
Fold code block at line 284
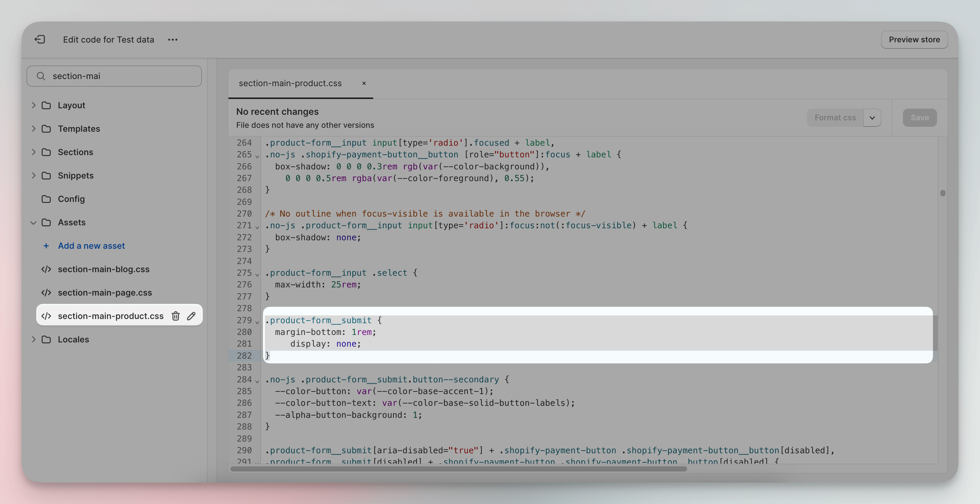tap(257, 381)
